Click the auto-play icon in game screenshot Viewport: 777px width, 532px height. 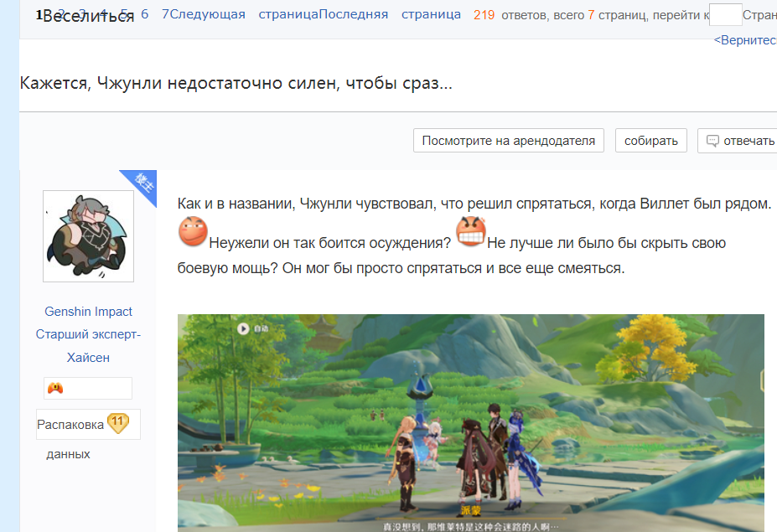243,328
